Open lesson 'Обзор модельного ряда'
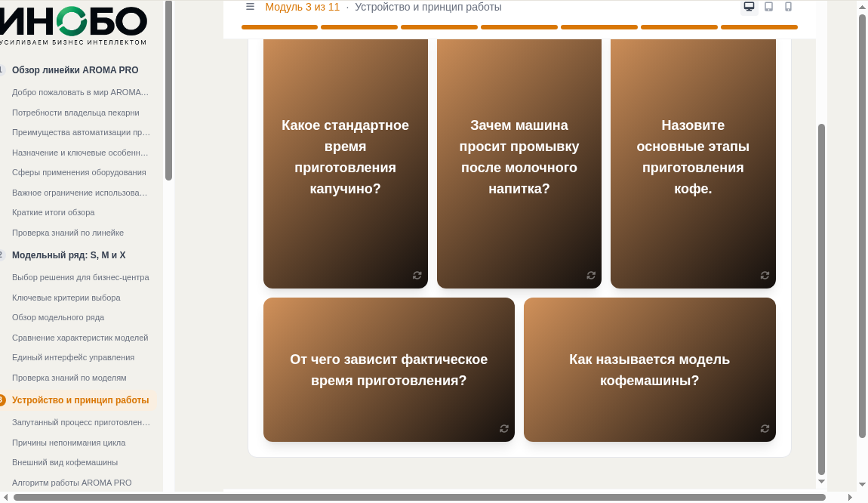 (58, 317)
